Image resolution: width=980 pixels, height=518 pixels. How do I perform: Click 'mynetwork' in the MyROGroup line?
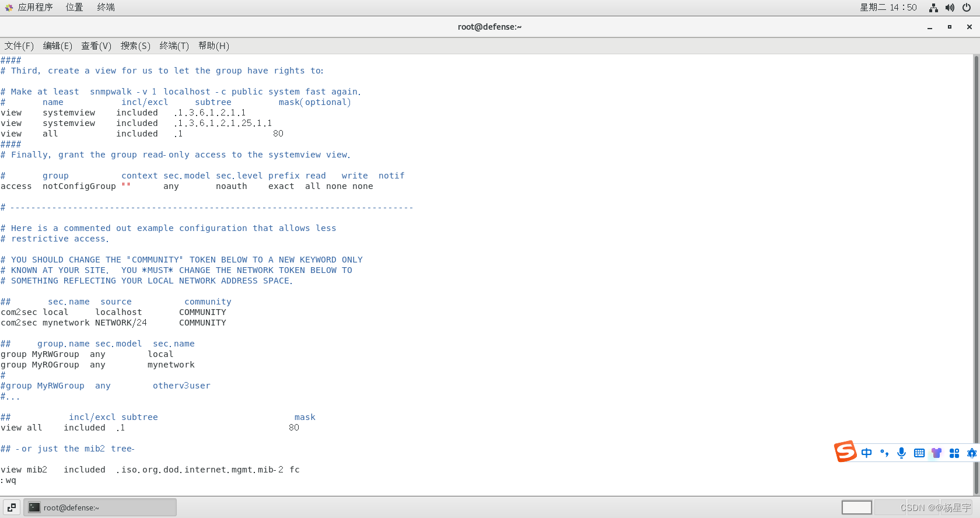(x=171, y=365)
